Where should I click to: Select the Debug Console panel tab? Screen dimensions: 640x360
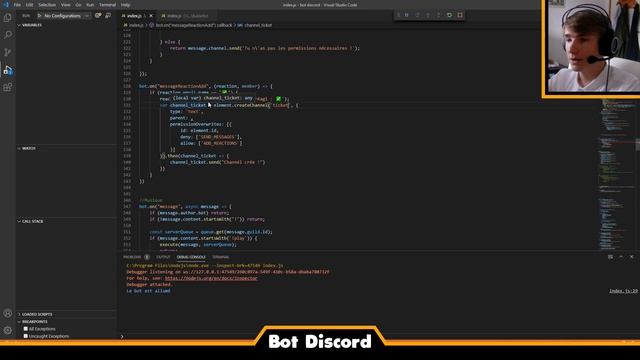click(191, 257)
